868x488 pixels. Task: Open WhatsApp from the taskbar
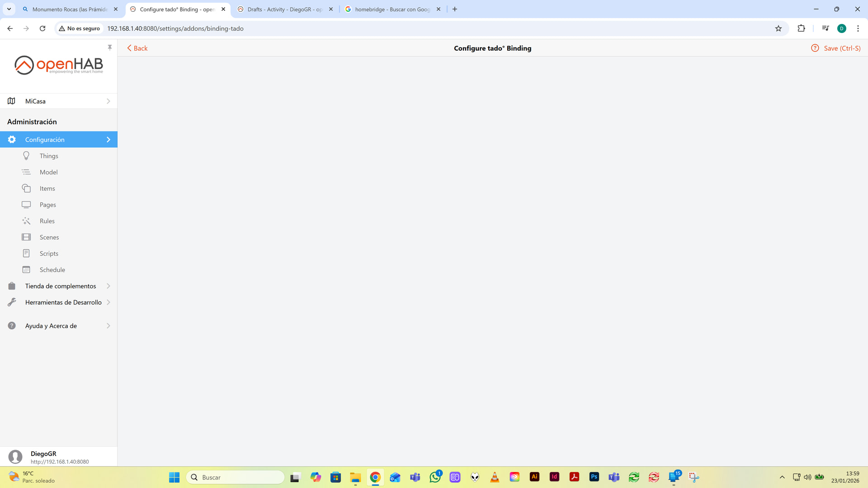click(435, 477)
